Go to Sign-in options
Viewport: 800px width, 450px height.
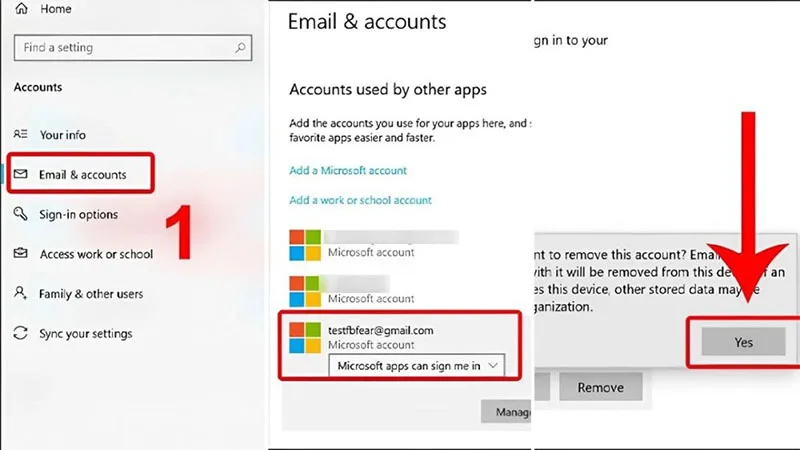click(79, 214)
